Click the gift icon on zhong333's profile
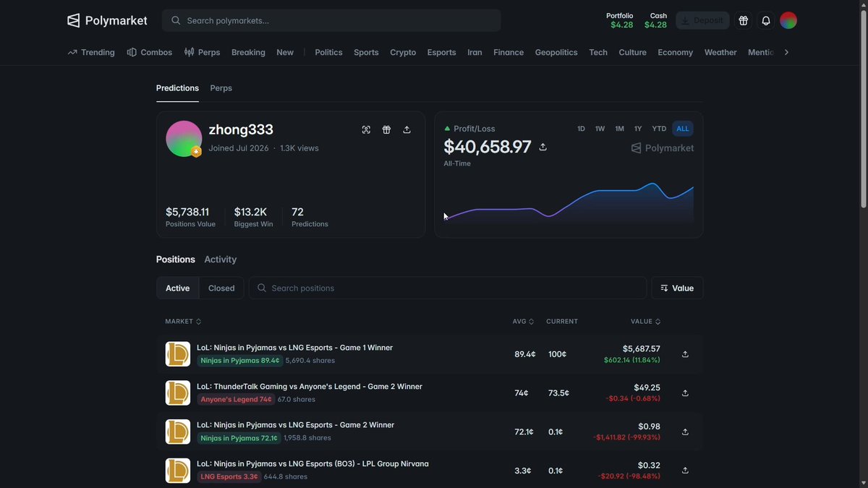868x488 pixels. click(x=386, y=129)
